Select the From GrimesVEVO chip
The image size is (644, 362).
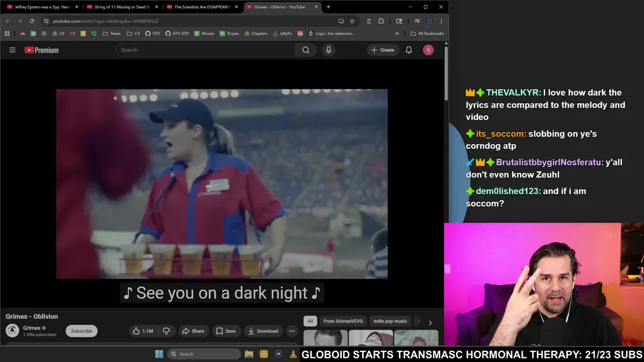(x=343, y=321)
